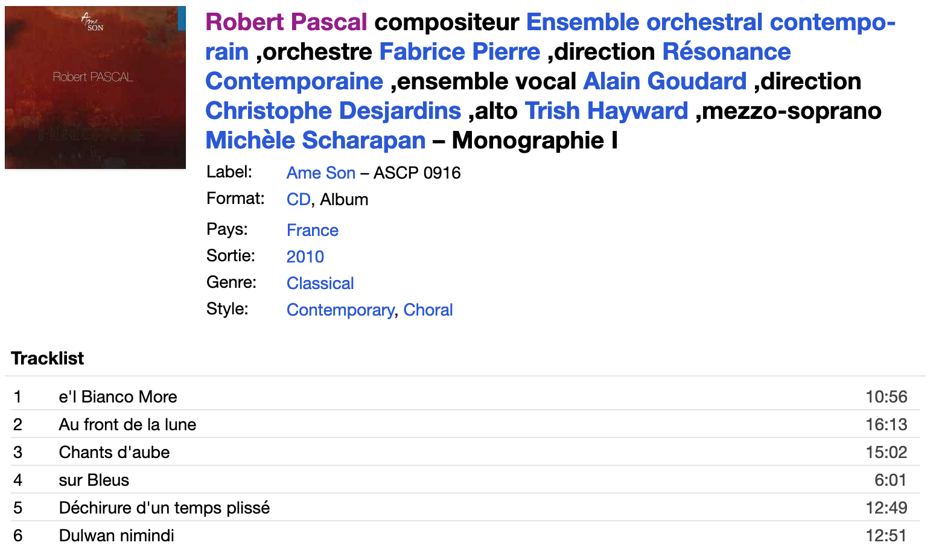The width and height of the screenshot is (939, 560).
Task: Click the Ensemble orchestral contemporain link
Action: point(710,22)
